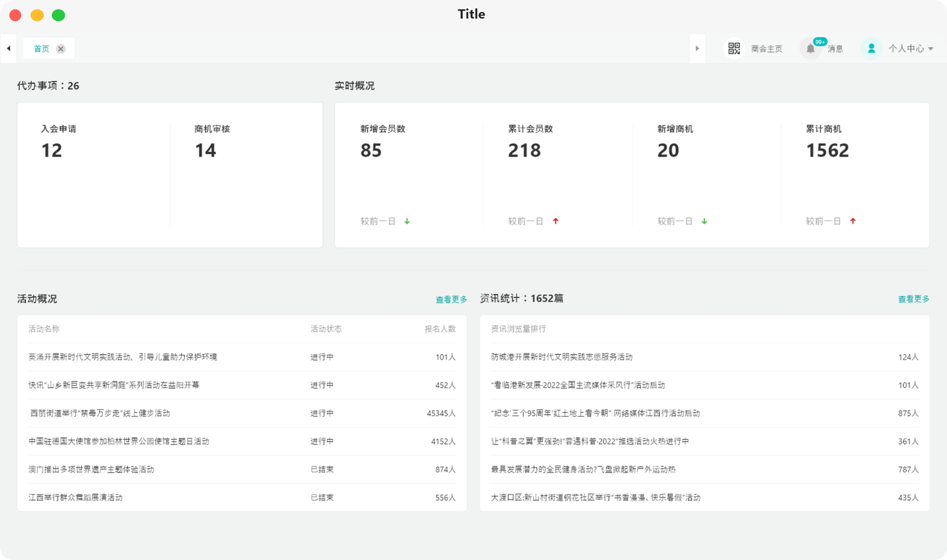Click the 活动名称 column header
The width and height of the screenshot is (947, 560).
coord(44,329)
